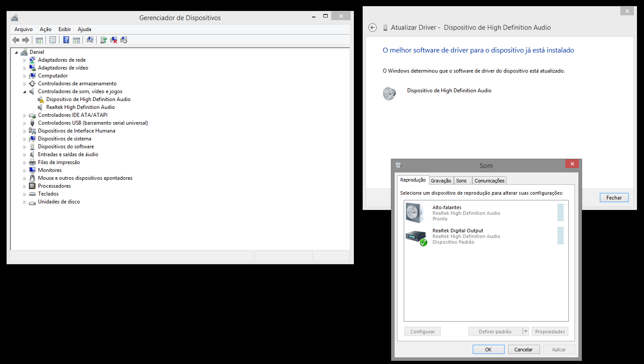The width and height of the screenshot is (644, 364).
Task: Expand Controladores IDE ATA/ATAPI
Action: point(25,115)
